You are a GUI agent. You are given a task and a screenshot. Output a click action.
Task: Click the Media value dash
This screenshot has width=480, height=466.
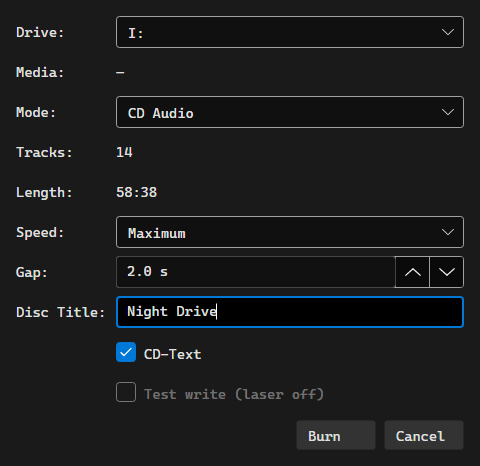coord(120,72)
